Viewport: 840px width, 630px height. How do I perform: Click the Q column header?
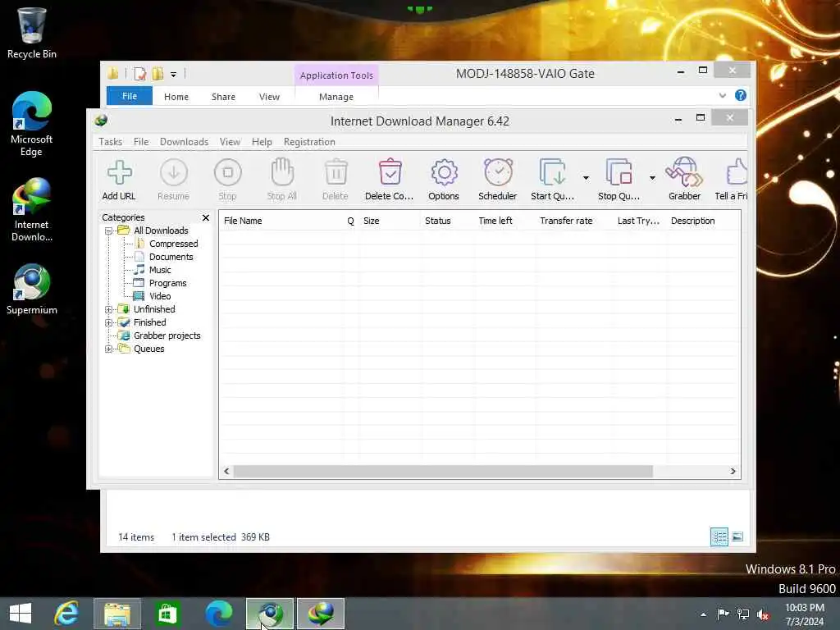(x=350, y=221)
